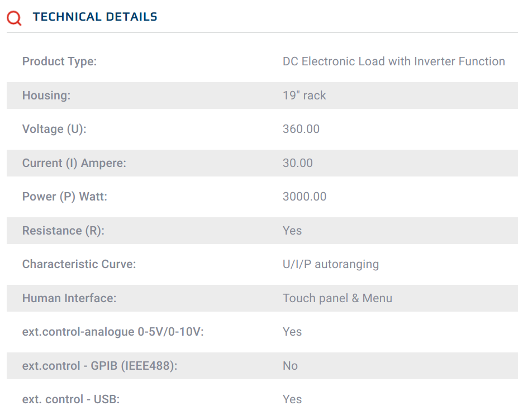This screenshot has height=420, width=518.
Task: Click the ext. control - USB label
Action: click(x=71, y=399)
